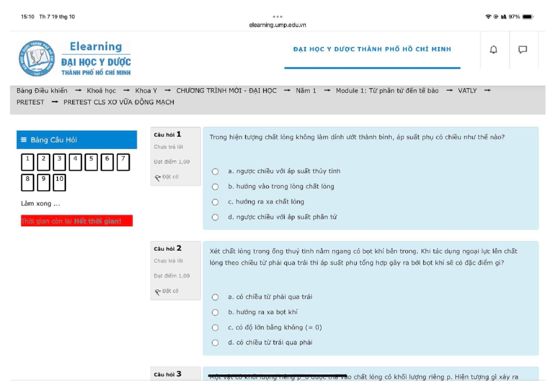Choose c. có độ lớn bằng không
555x392 pixels.
215,328
